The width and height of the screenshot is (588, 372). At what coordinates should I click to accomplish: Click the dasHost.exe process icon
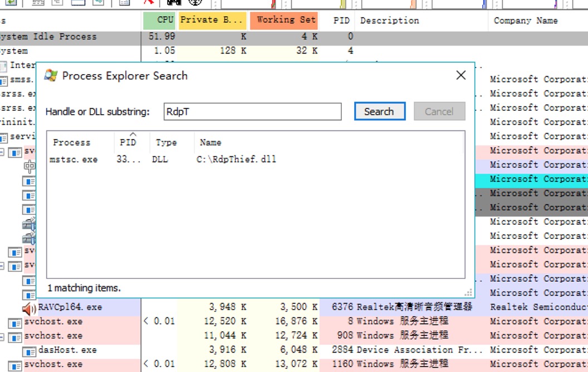click(30, 352)
